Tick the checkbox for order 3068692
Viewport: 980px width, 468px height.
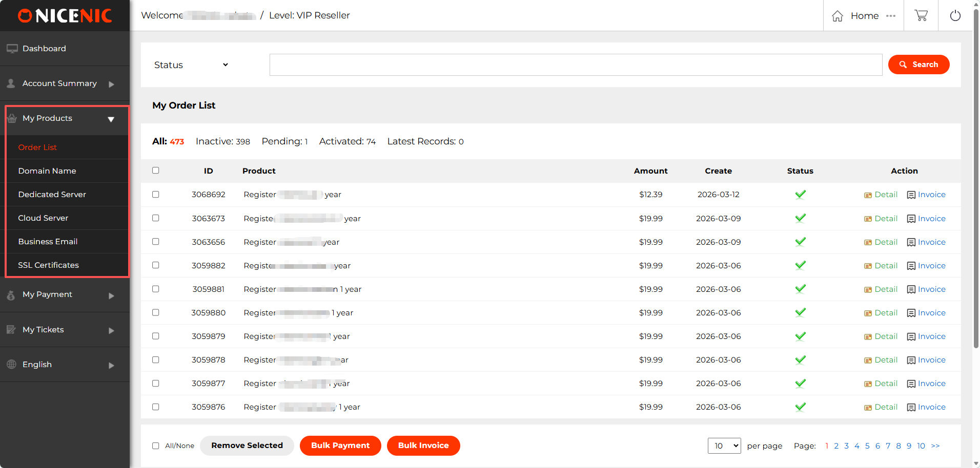click(156, 195)
